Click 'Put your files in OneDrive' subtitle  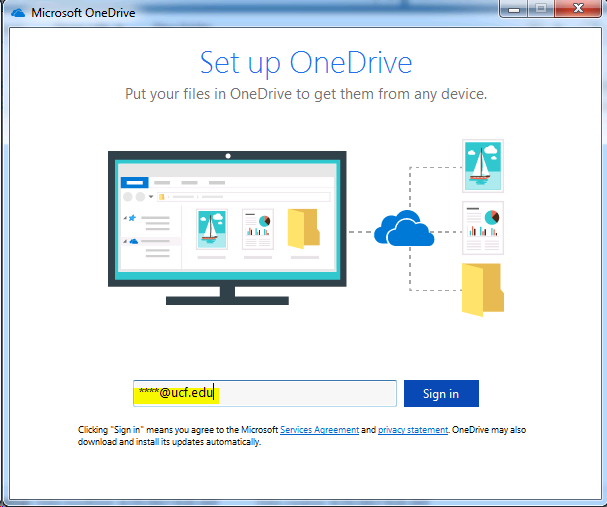coord(306,94)
